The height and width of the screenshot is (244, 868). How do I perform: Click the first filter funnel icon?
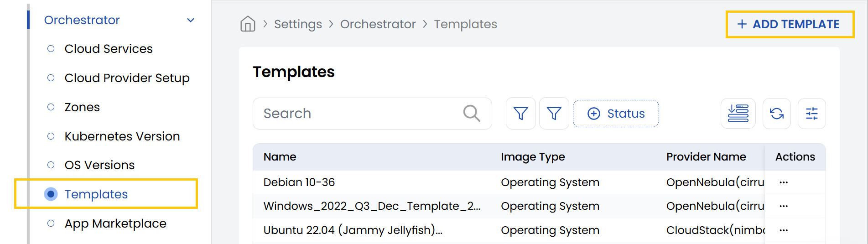coord(520,114)
